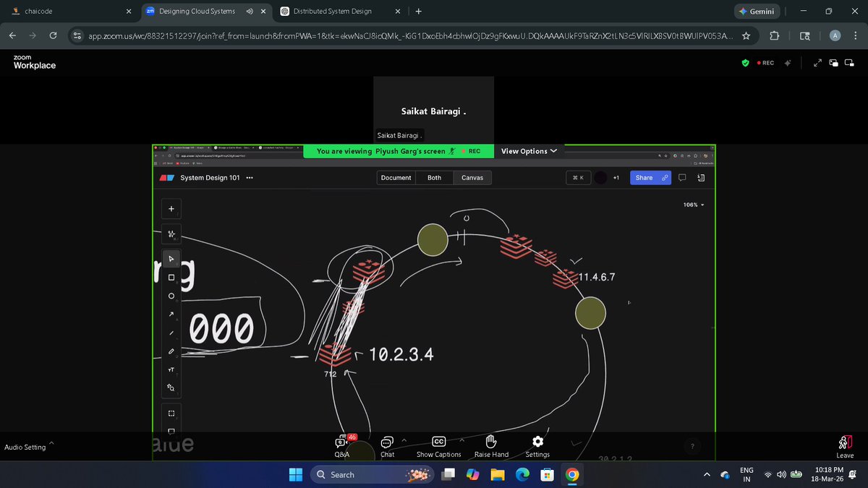Click the Chrome address bar URL
The width and height of the screenshot is (868, 488).
click(411, 35)
